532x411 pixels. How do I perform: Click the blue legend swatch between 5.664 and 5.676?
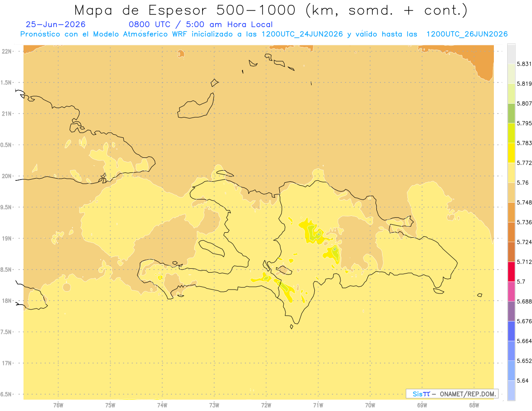pyautogui.click(x=511, y=331)
